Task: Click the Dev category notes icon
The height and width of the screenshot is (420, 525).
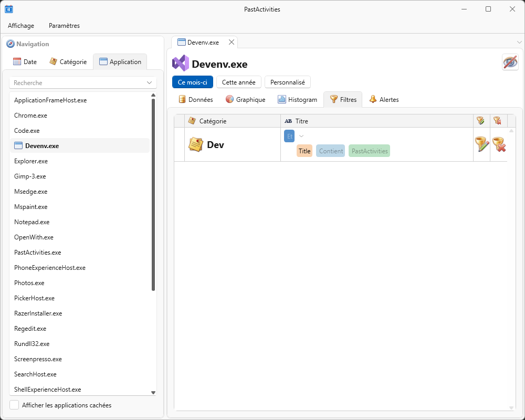Action: click(x=196, y=144)
